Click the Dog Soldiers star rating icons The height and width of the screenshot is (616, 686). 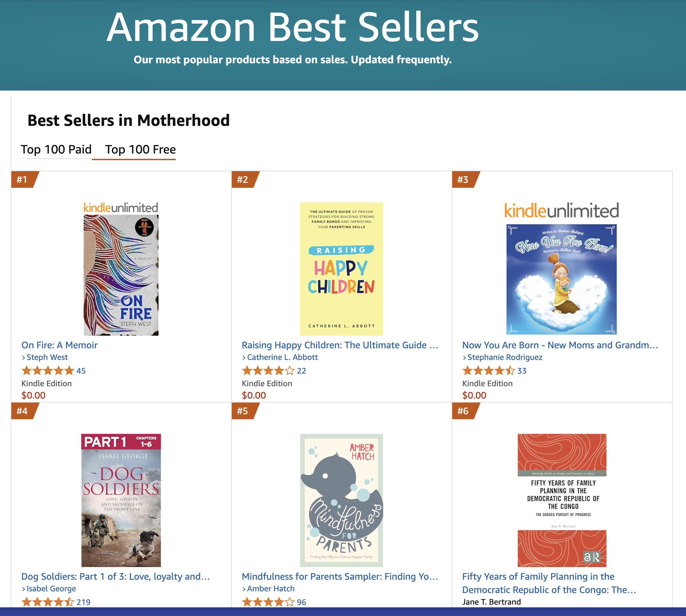[48, 602]
